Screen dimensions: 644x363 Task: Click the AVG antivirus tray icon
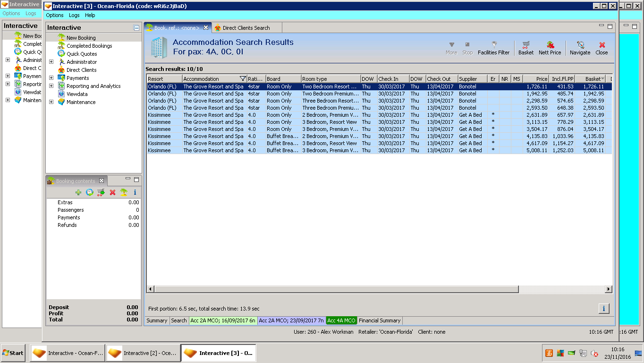[x=560, y=353]
